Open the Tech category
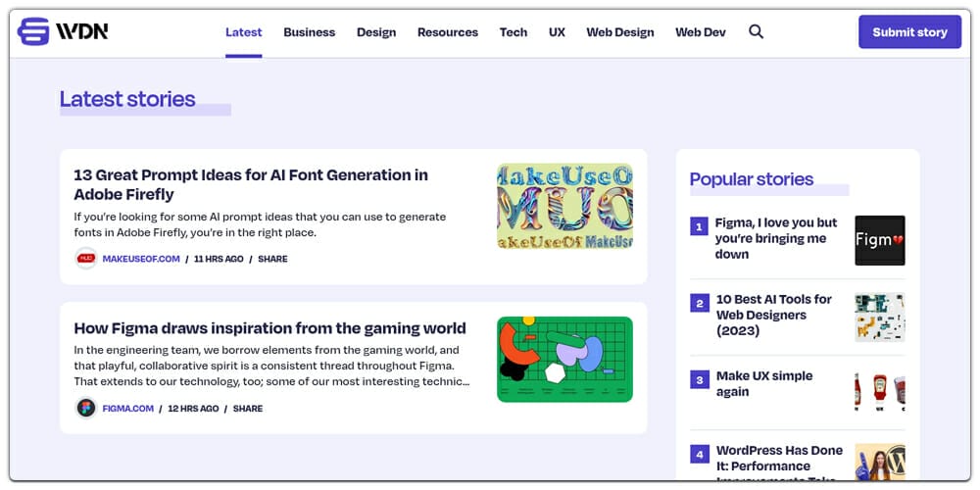The width and height of the screenshot is (980, 490). tap(514, 32)
